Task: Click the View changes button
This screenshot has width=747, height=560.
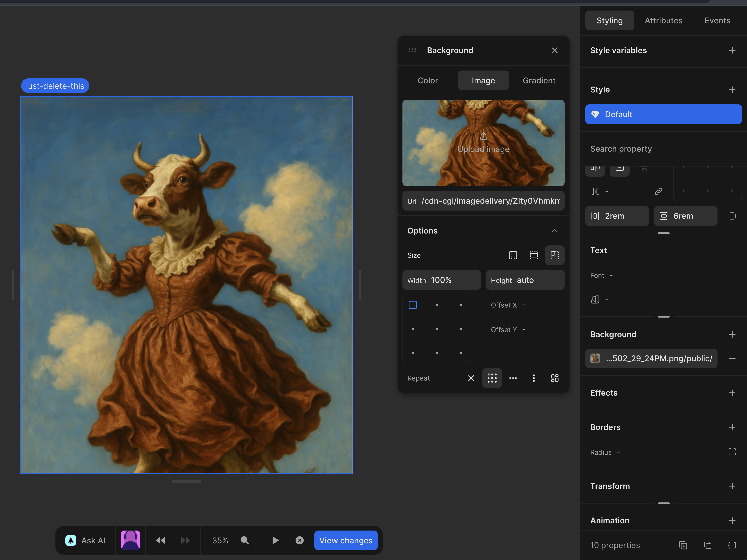Action: click(346, 540)
